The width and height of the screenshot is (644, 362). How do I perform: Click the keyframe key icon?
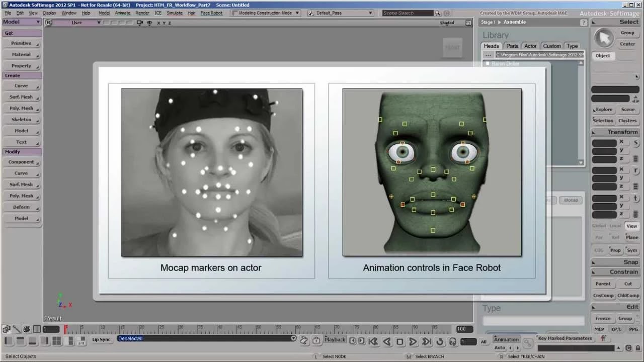click(527, 343)
